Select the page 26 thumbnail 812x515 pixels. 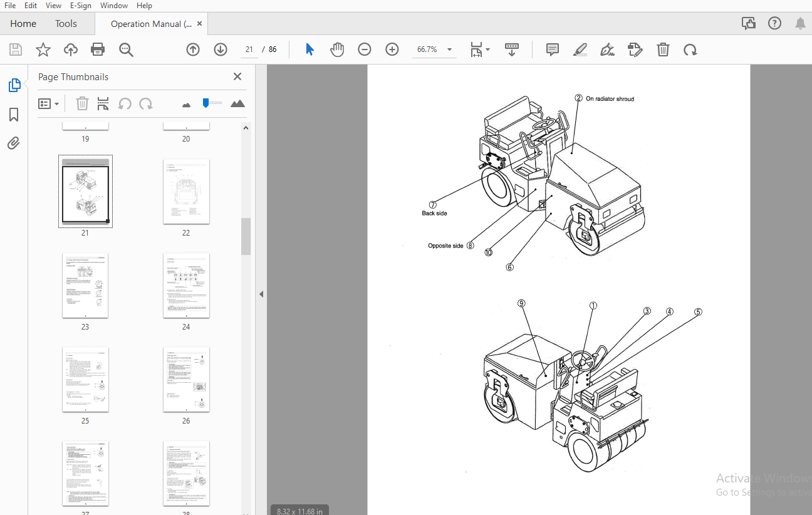[x=186, y=380]
